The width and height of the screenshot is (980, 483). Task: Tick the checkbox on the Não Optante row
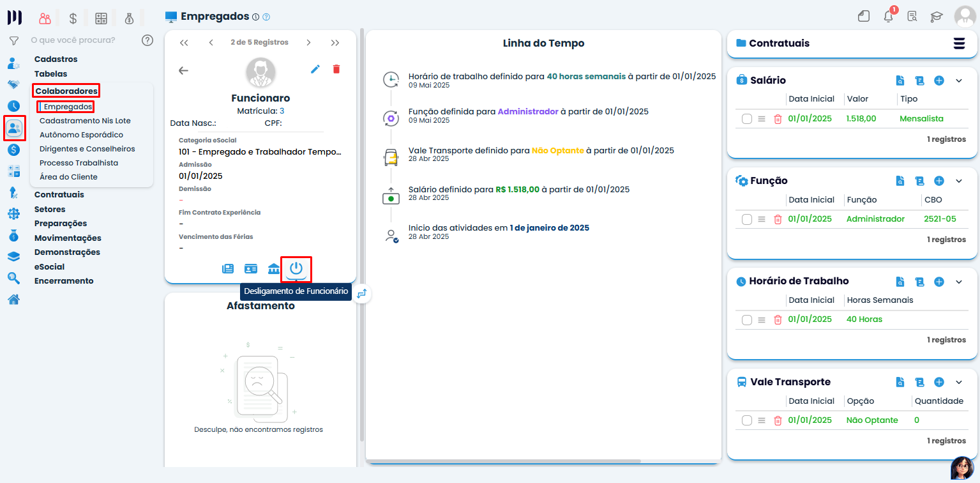(x=747, y=420)
